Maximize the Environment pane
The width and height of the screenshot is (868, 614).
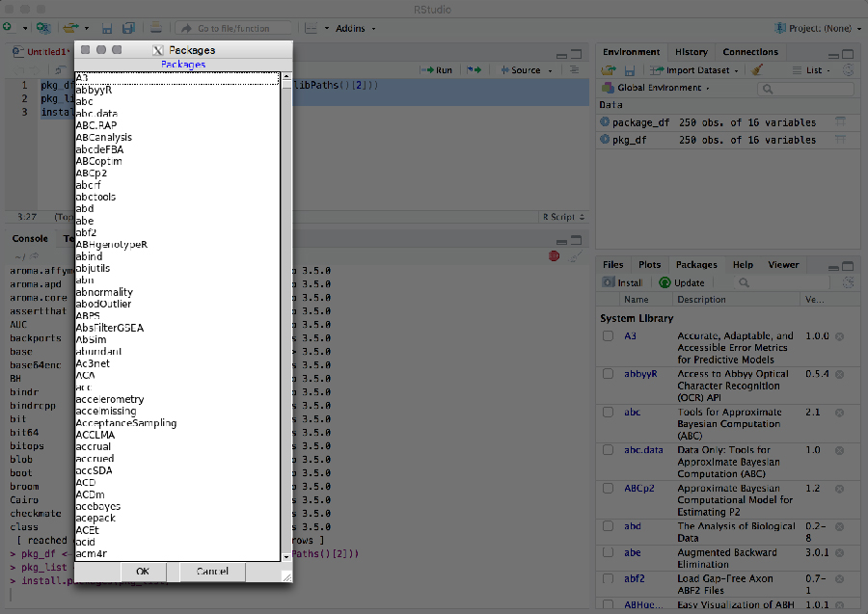[848, 54]
